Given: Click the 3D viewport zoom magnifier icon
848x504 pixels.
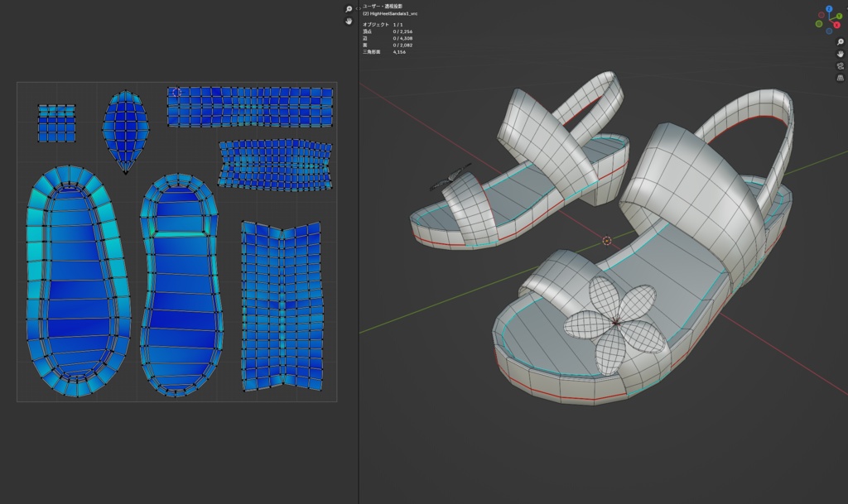Looking at the screenshot, I should 840,42.
